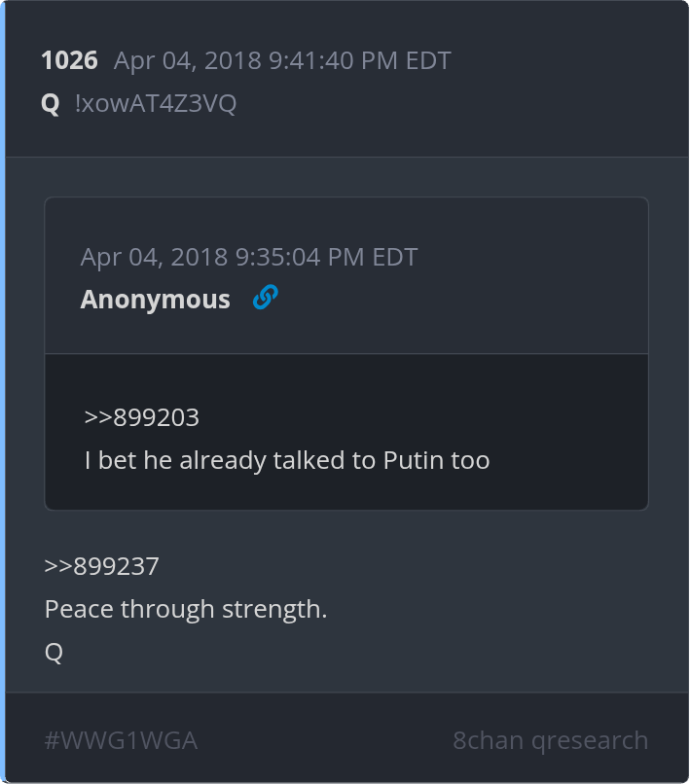Viewport: 691px width, 784px height.
Task: Open the qresearch board name
Action: (590, 740)
